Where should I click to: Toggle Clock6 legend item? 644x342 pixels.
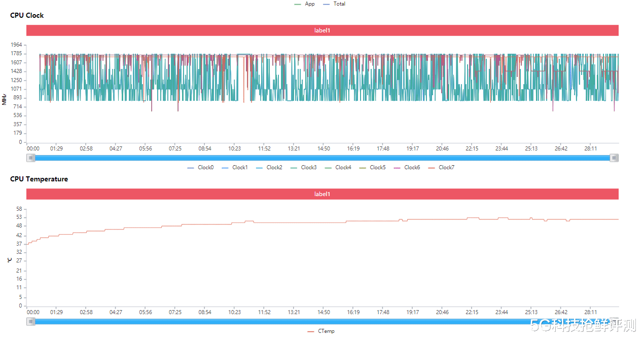[407, 167]
